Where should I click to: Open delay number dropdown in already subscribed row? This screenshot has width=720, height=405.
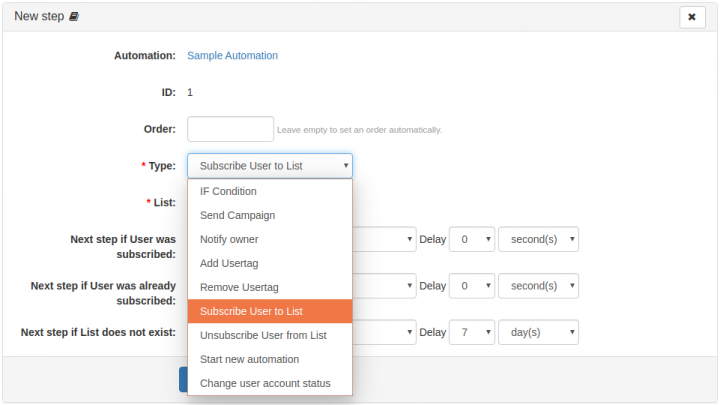(472, 286)
